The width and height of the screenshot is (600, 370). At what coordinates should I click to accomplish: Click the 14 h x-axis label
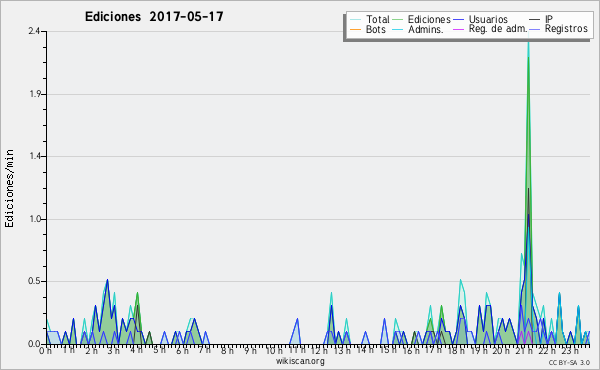[x=365, y=350]
